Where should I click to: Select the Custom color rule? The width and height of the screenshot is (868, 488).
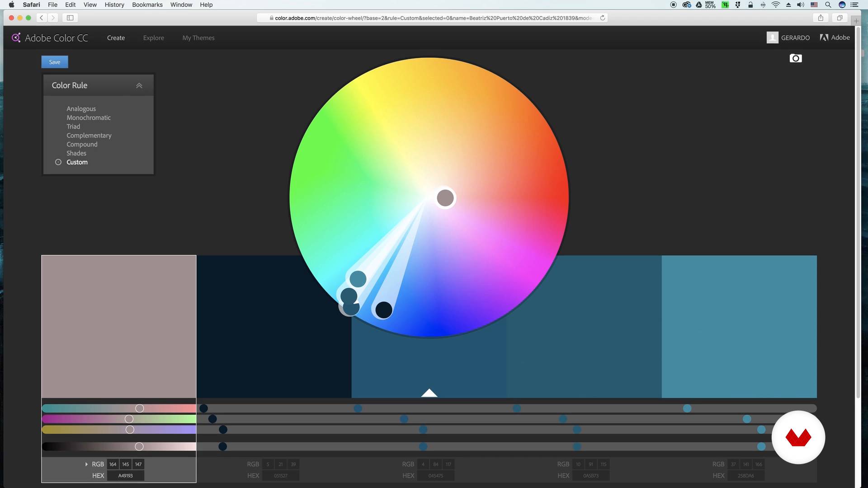[77, 162]
